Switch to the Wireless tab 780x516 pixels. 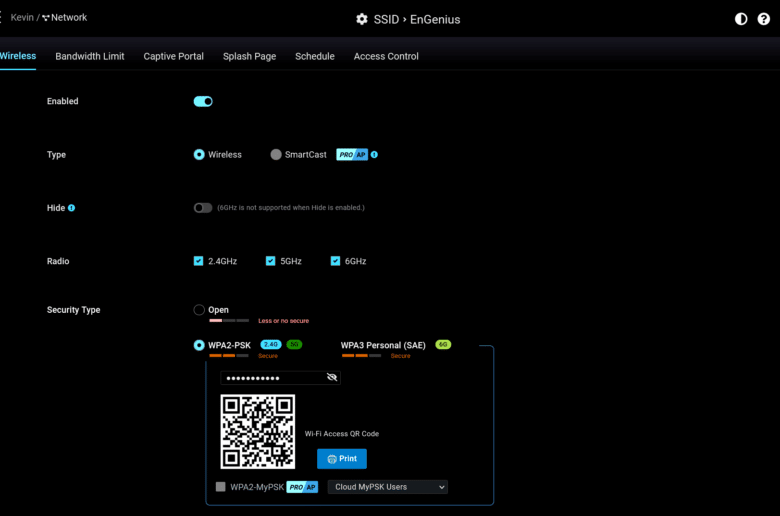[18, 56]
